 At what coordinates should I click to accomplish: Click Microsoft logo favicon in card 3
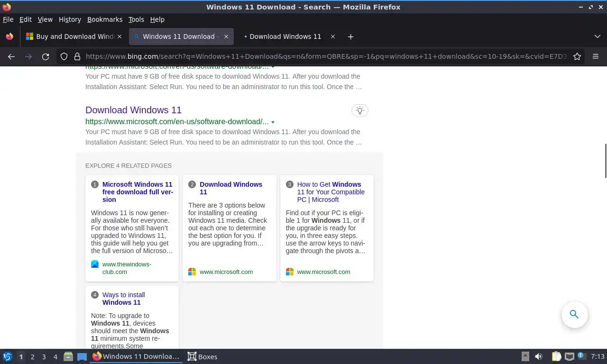tap(290, 272)
